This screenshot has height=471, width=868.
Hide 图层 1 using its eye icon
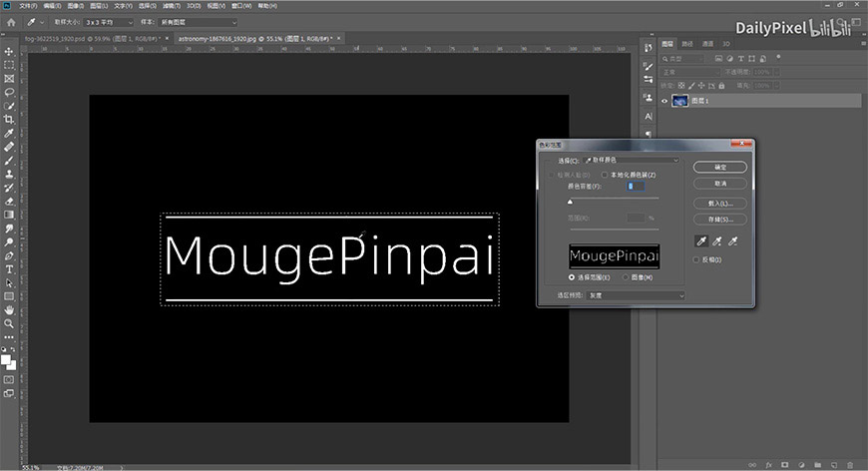tap(664, 101)
